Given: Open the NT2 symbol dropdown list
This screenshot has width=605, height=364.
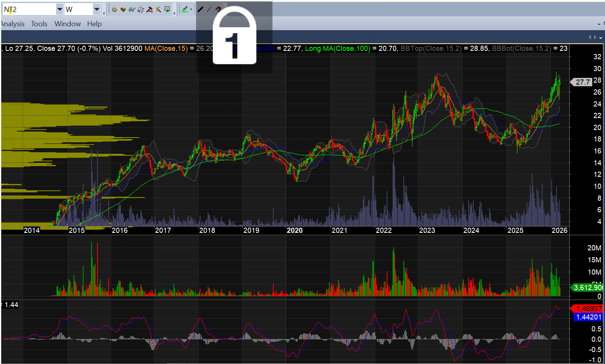Looking at the screenshot, I should 59,9.
